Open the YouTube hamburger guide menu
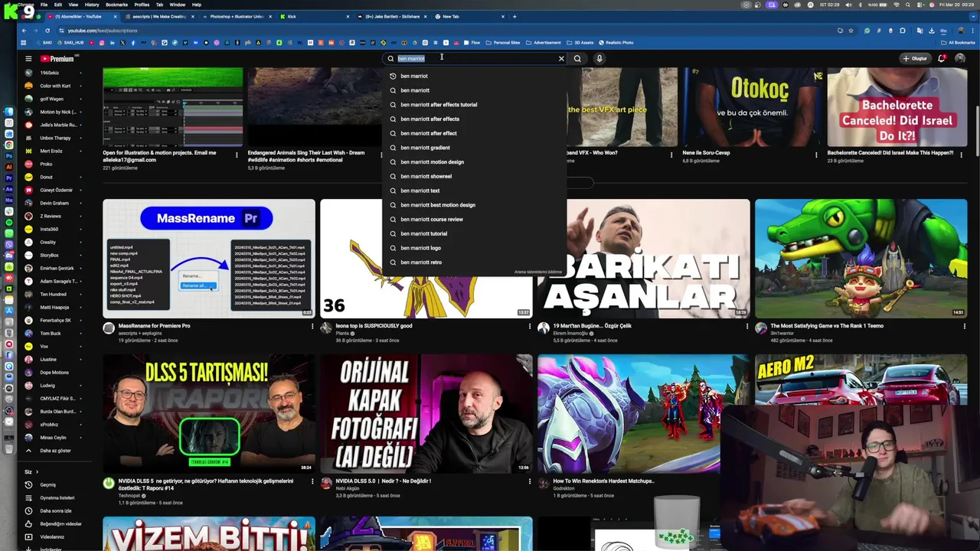Image resolution: width=980 pixels, height=551 pixels. point(28,59)
